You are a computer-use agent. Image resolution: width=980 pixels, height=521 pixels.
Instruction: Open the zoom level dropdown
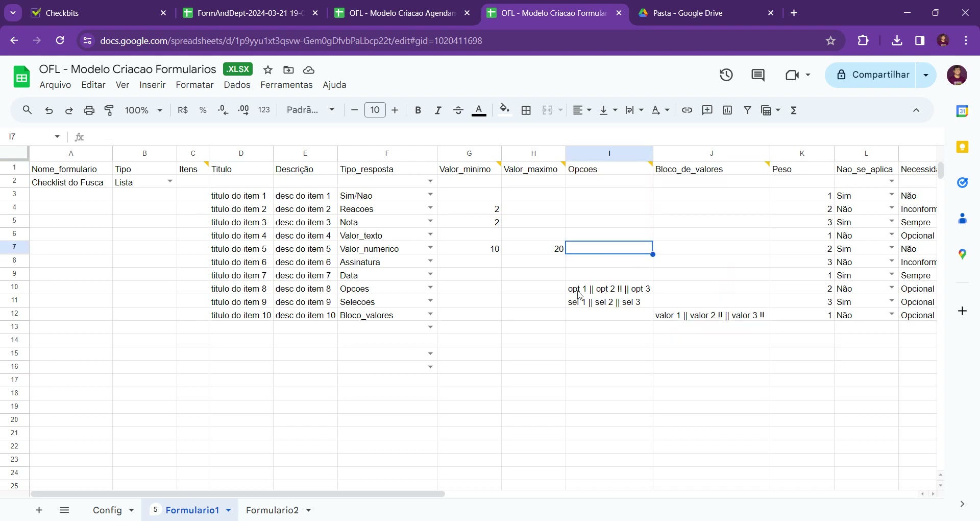point(143,110)
